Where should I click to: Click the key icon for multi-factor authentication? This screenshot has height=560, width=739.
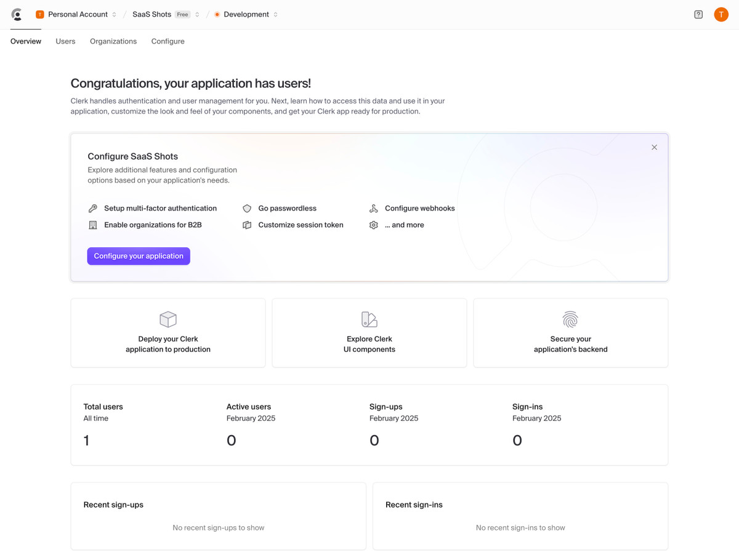coord(93,209)
